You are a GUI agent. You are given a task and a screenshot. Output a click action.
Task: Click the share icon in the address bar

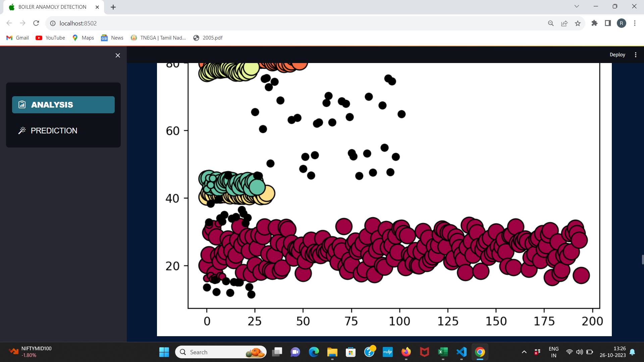pyautogui.click(x=564, y=23)
